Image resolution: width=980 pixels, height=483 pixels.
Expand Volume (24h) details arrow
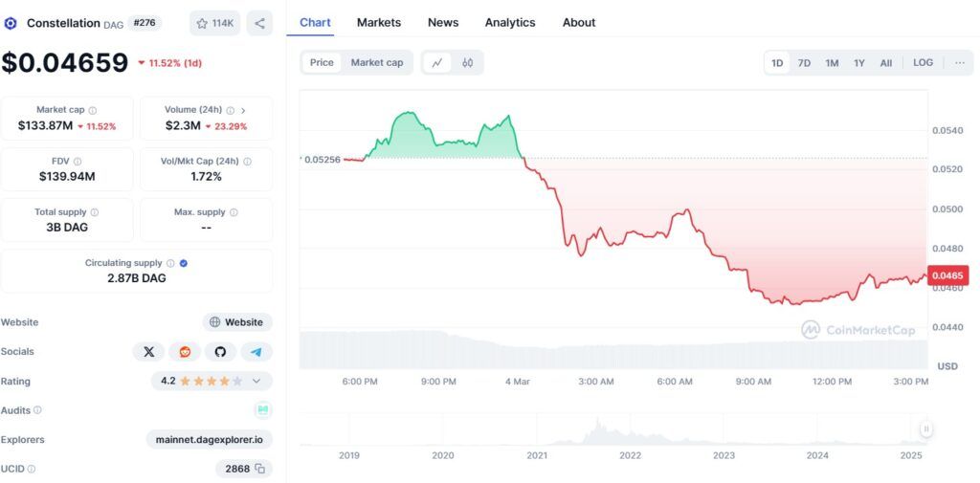coord(244,111)
